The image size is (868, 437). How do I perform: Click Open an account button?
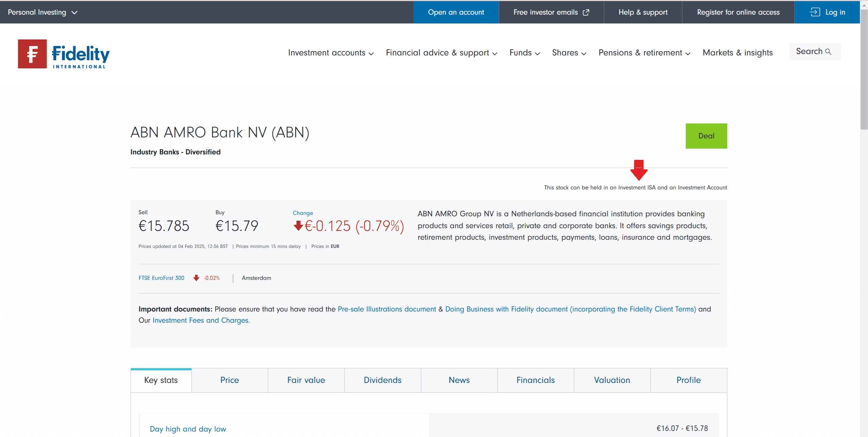click(x=456, y=12)
